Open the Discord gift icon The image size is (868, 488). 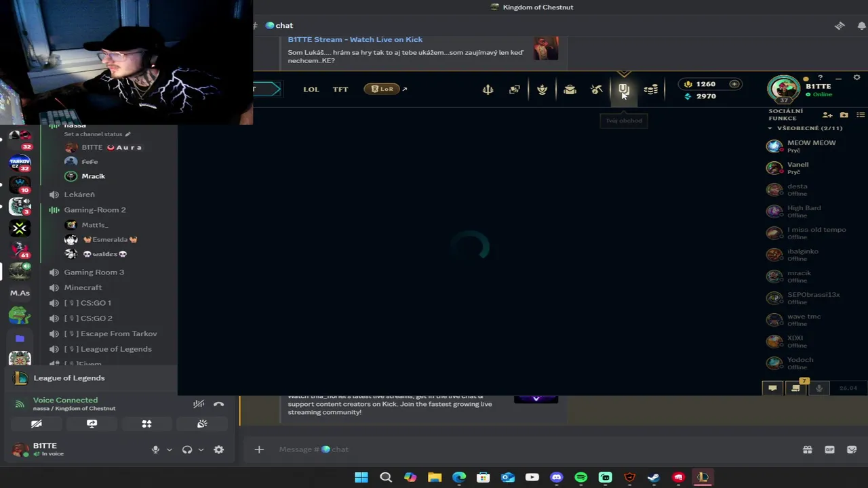[808, 449]
